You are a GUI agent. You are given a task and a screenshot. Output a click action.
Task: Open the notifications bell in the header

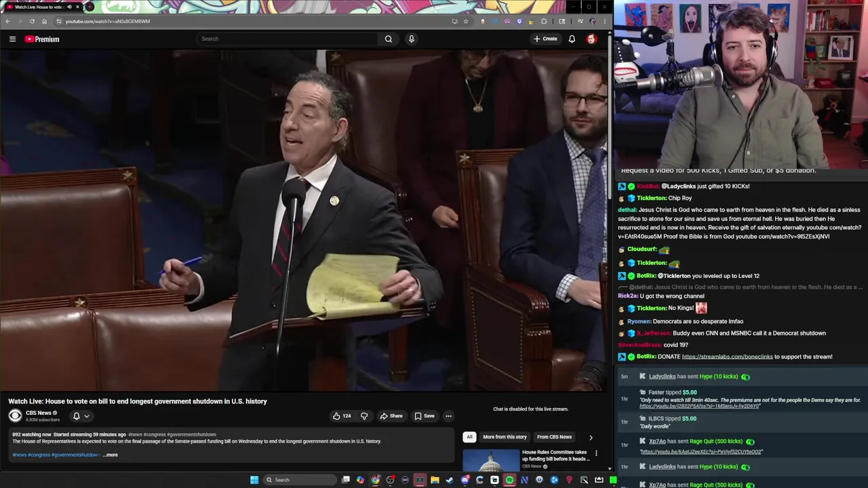click(572, 39)
